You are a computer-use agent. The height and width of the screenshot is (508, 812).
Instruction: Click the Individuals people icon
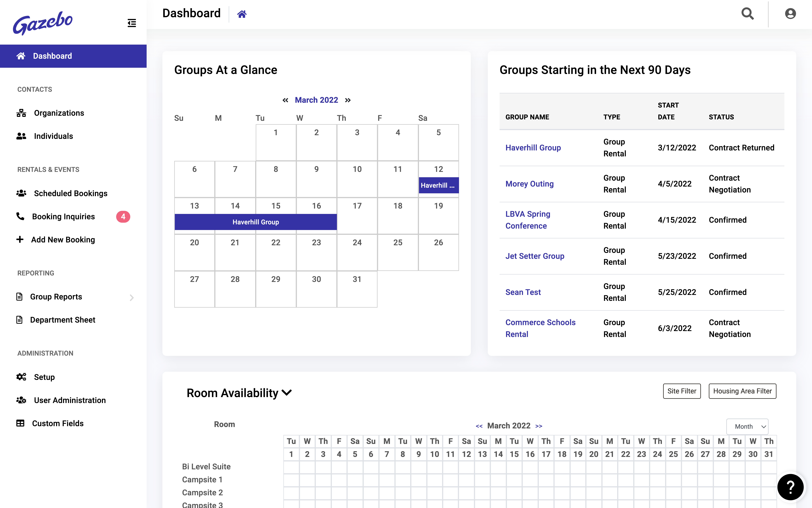21,136
